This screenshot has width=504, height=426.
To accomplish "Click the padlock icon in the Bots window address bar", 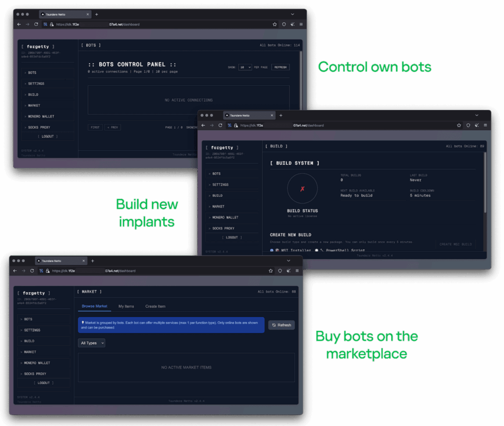I will pyautogui.click(x=51, y=24).
